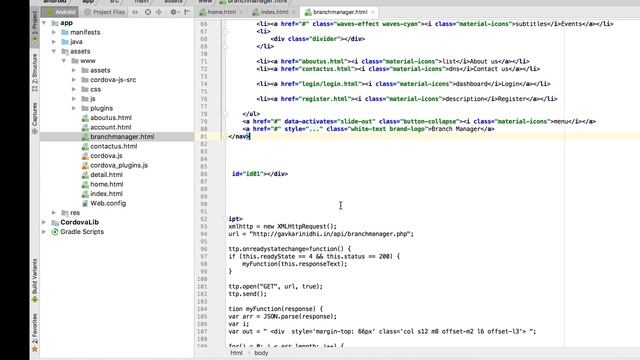Open the Captures tool window side tab

point(35,118)
